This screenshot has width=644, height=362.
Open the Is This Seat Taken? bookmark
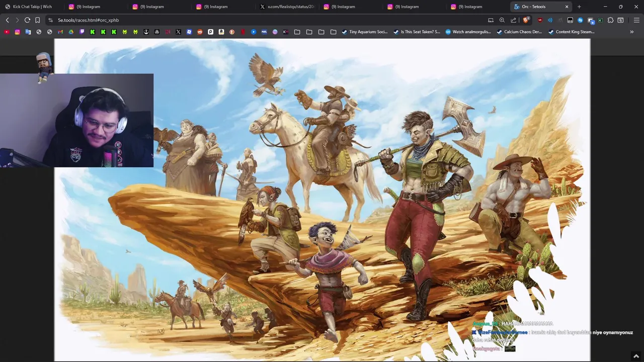[x=417, y=32]
